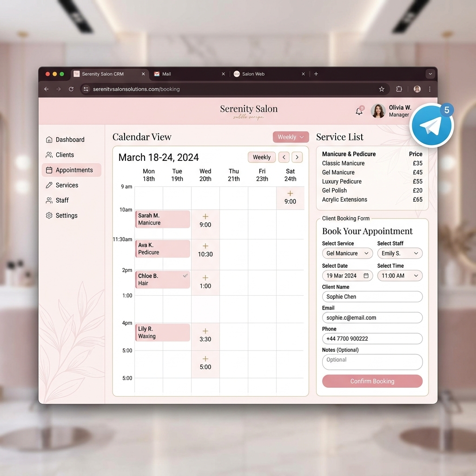Go forward in browser history
Image resolution: width=476 pixels, height=476 pixels.
point(59,89)
